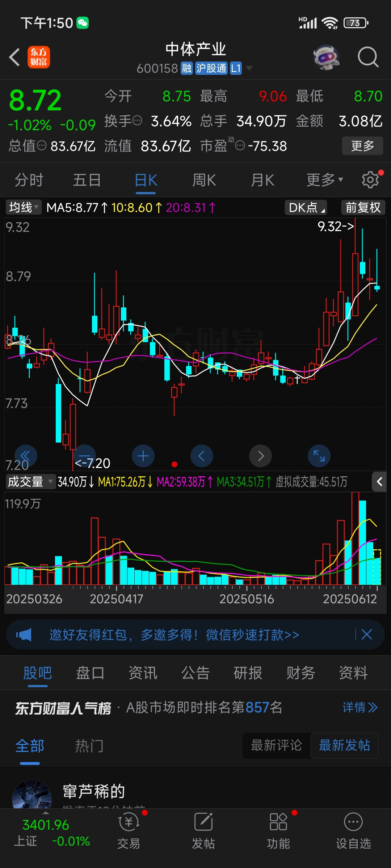The width and height of the screenshot is (391, 868).
Task: Open the 盘口 tab
Action: [90, 673]
